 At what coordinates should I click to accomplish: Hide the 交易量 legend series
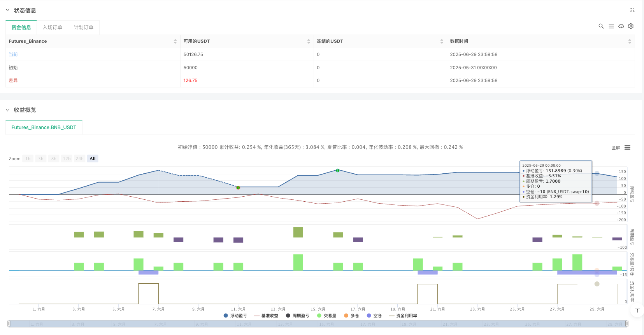point(326,316)
